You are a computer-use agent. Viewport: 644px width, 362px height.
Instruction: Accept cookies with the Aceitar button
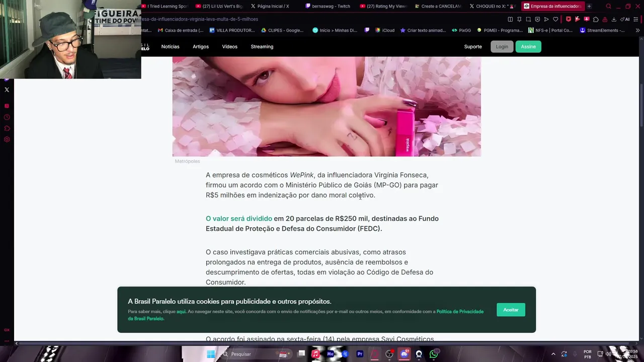click(511, 310)
